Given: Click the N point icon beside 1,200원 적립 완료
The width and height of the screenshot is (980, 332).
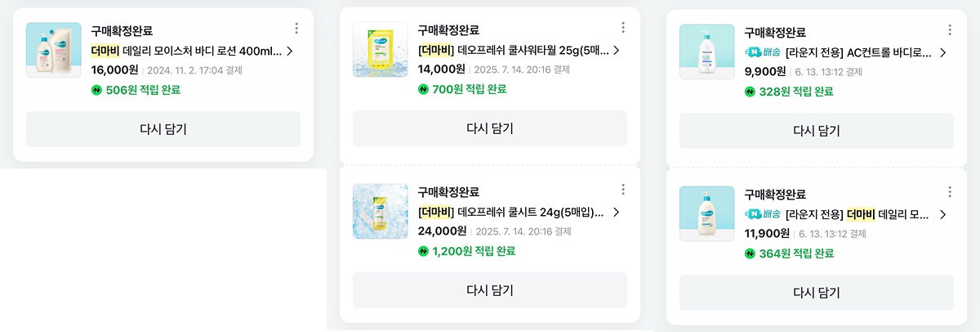Looking at the screenshot, I should 424,251.
